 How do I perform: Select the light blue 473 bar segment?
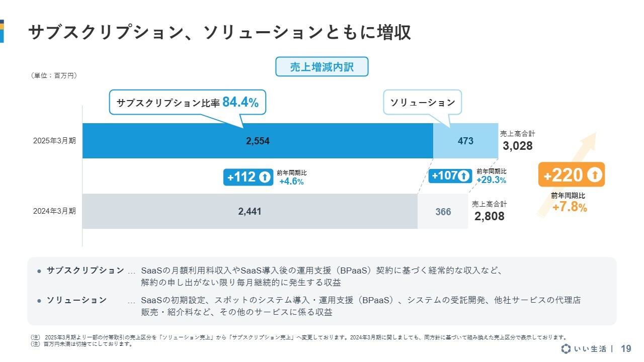pyautogui.click(x=465, y=141)
